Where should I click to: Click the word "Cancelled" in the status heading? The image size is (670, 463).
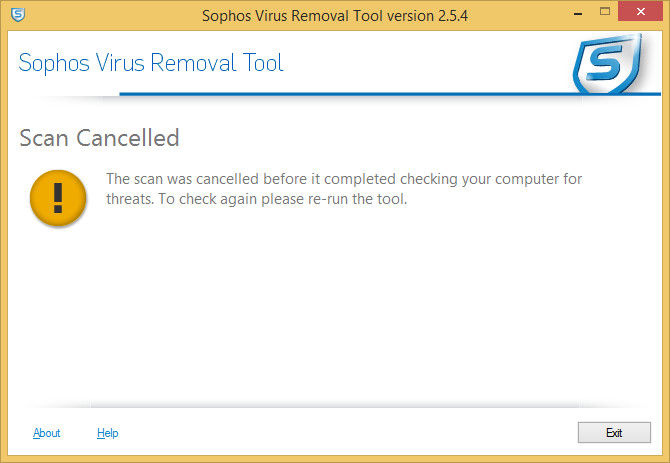point(128,138)
